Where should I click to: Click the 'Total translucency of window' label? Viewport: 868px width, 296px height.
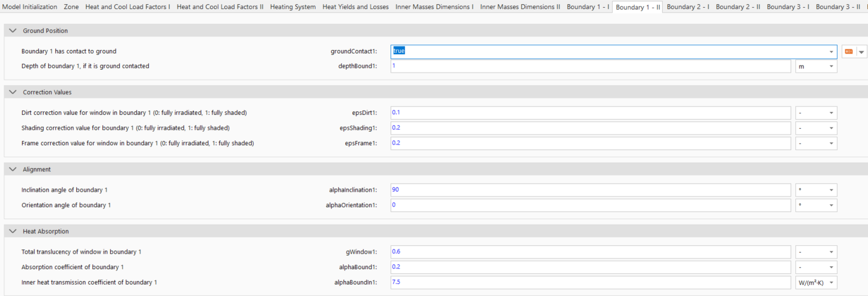82,252
